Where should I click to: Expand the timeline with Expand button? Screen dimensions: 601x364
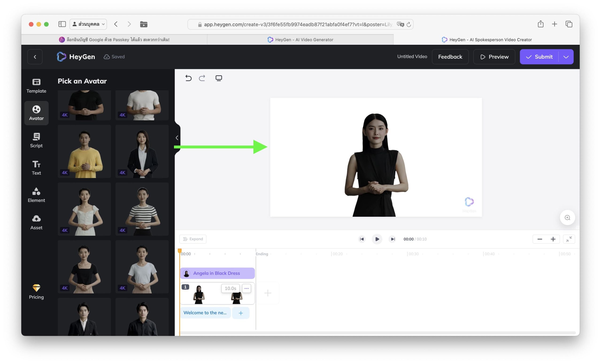point(193,239)
